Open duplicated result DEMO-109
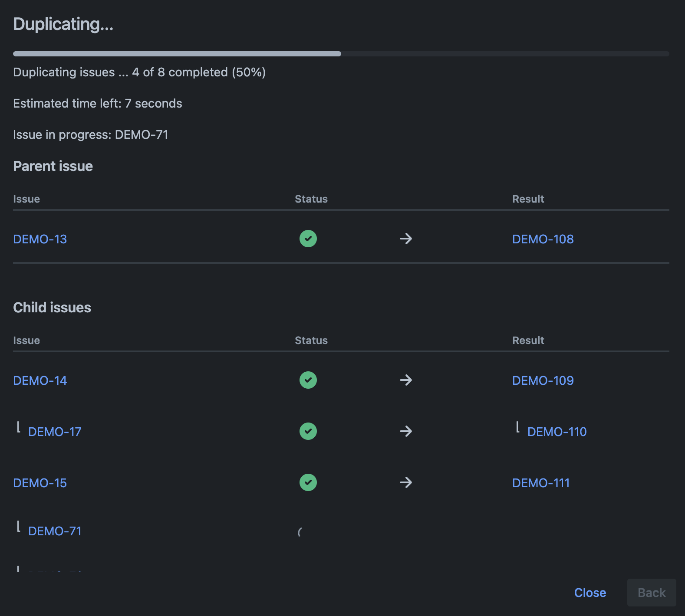Image resolution: width=685 pixels, height=616 pixels. coord(543,380)
